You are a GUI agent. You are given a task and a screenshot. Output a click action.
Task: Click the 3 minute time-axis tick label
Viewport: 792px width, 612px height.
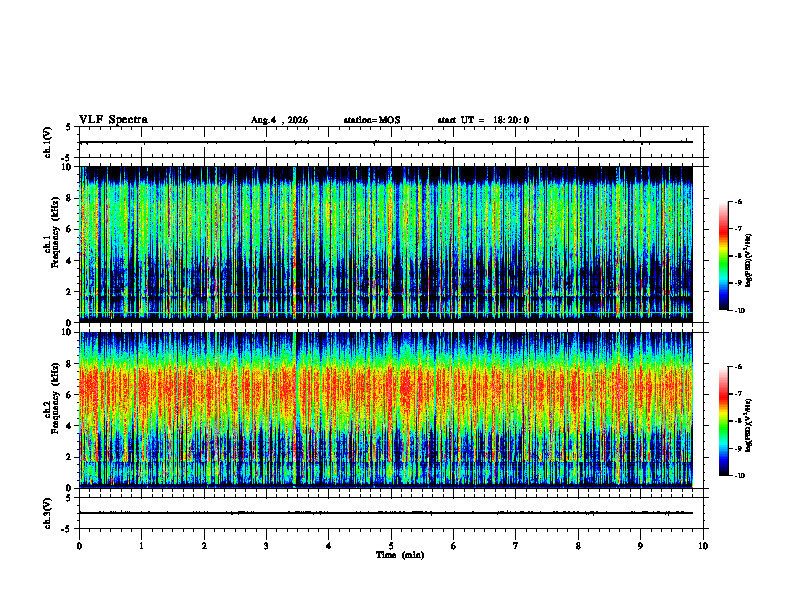[266, 546]
